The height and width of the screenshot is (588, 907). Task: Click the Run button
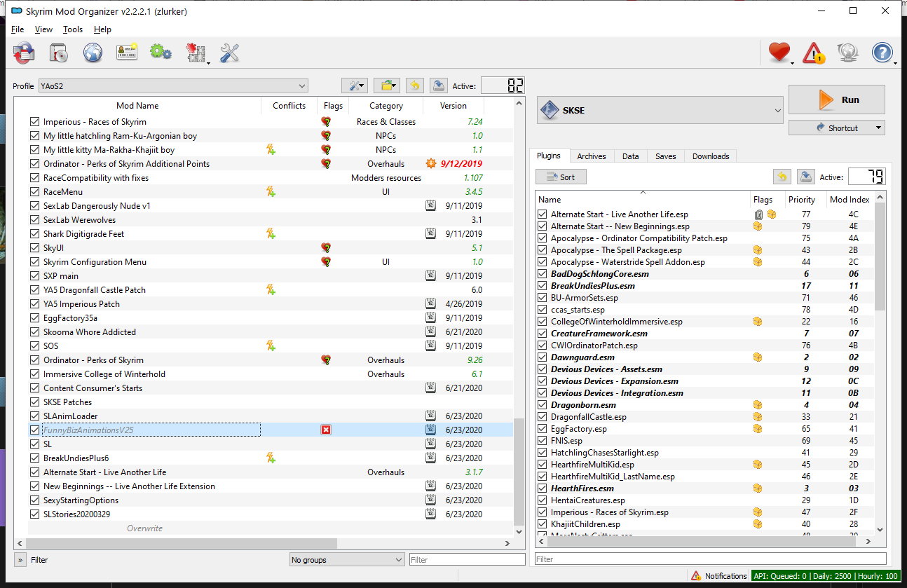(837, 100)
